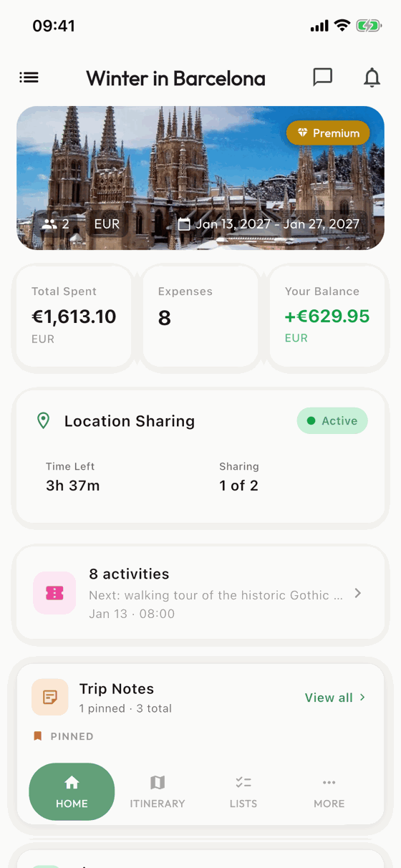
Task: Open View all trip notes link
Action: click(x=329, y=698)
